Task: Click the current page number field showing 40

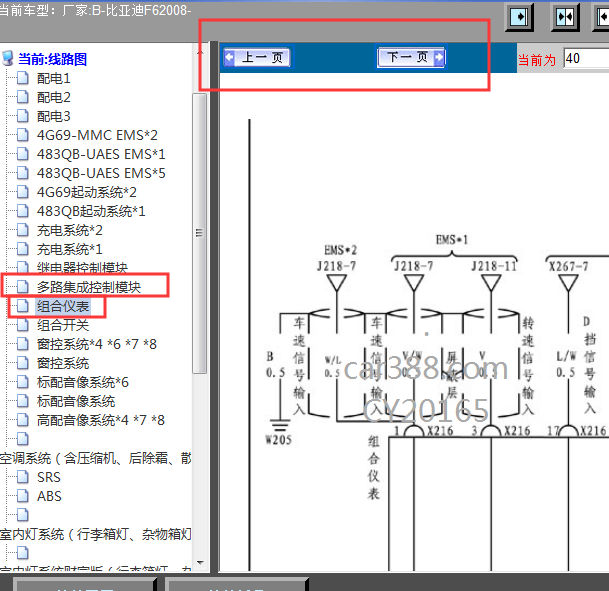Action: 586,59
